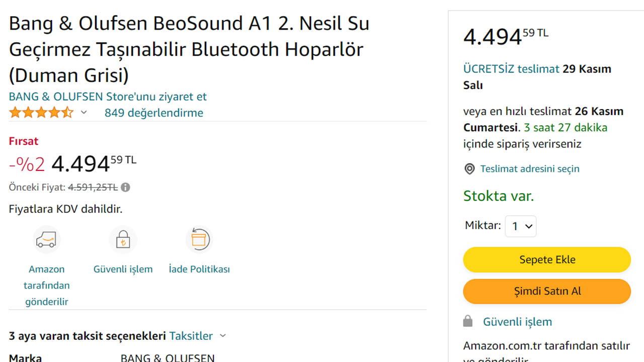Open the Miktar quantity selector
The image size is (644, 362).
click(x=521, y=226)
